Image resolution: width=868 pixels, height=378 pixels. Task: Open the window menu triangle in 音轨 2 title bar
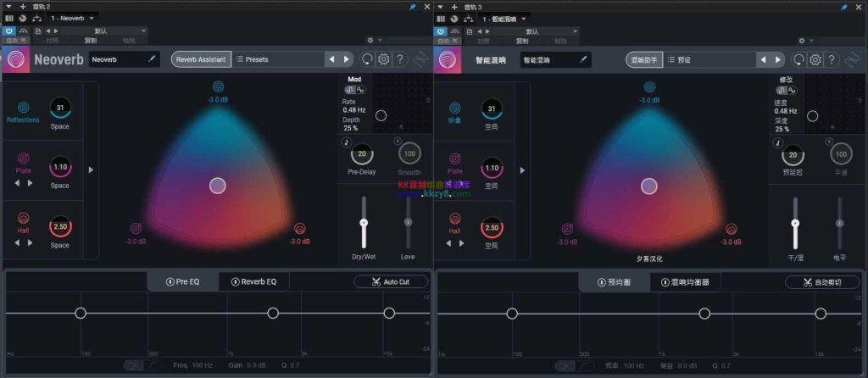(x=8, y=7)
